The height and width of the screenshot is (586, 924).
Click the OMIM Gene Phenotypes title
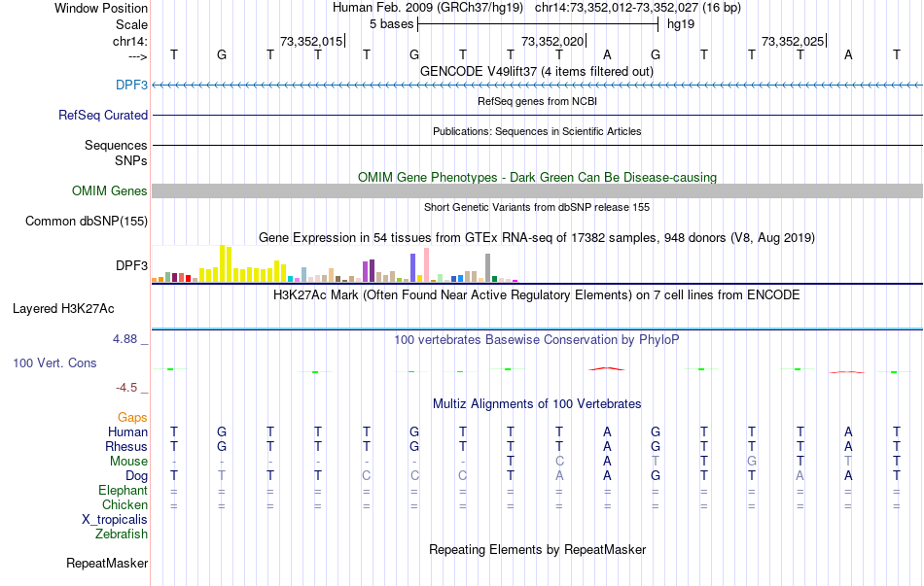537,177
